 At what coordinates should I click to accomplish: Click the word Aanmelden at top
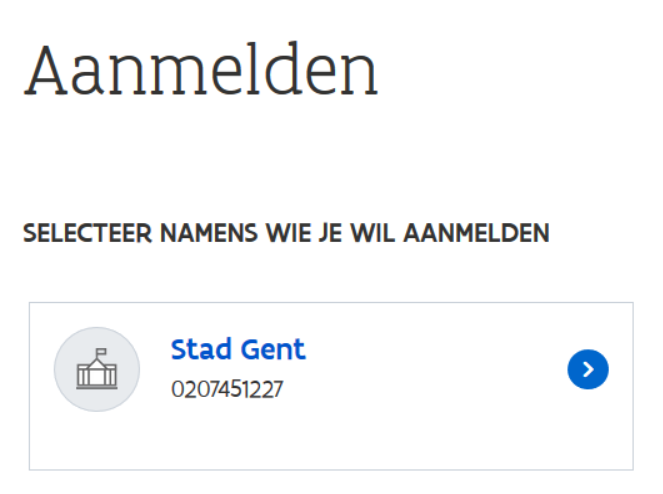click(201, 69)
